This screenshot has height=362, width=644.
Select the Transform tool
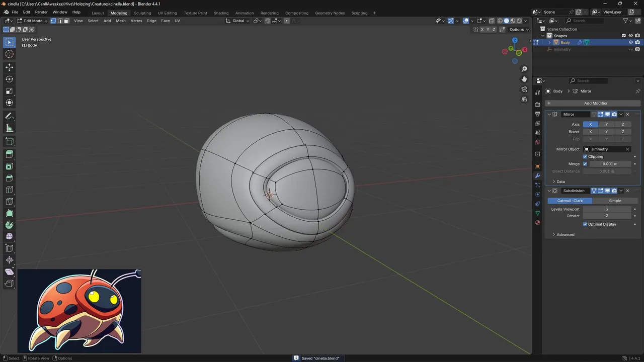[x=10, y=103]
